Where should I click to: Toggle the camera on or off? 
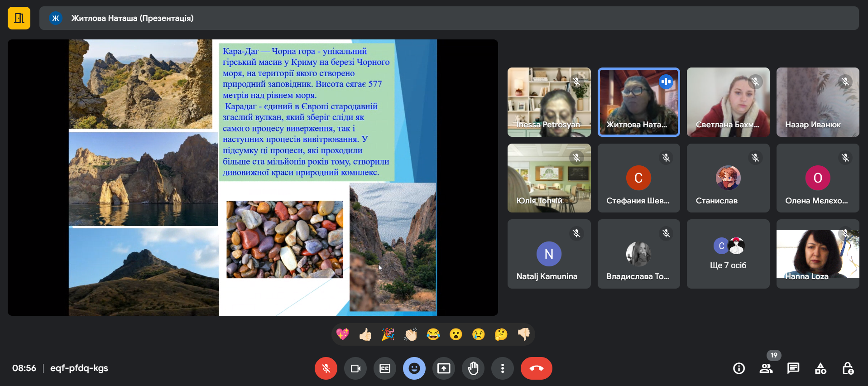pyautogui.click(x=355, y=368)
